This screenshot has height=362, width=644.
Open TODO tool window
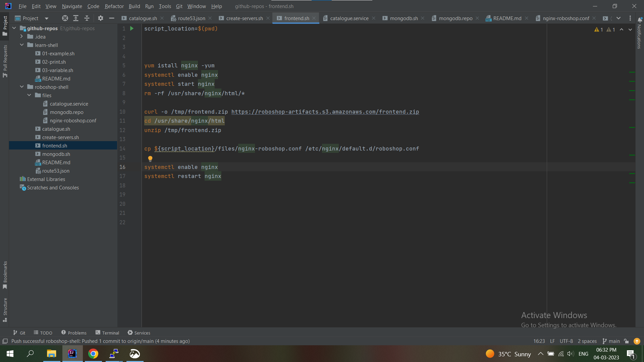(x=43, y=333)
